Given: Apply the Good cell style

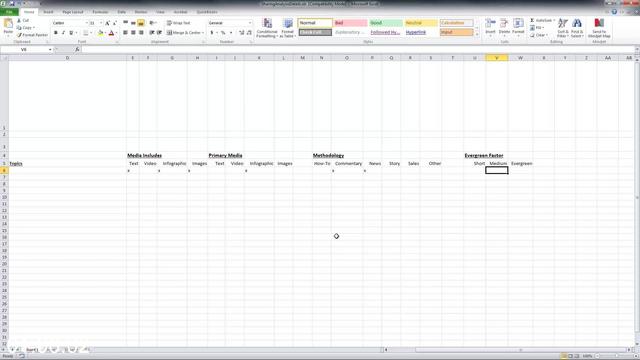Looking at the screenshot, I should pos(386,23).
